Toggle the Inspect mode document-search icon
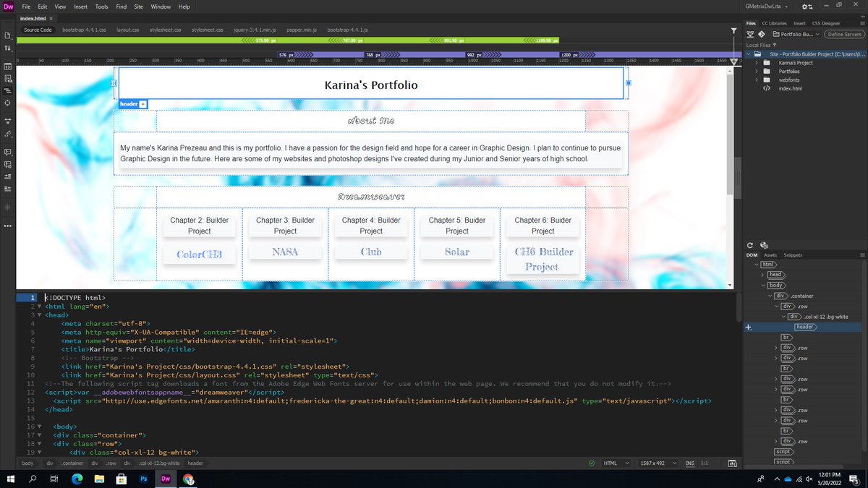The image size is (868, 488). [x=7, y=78]
